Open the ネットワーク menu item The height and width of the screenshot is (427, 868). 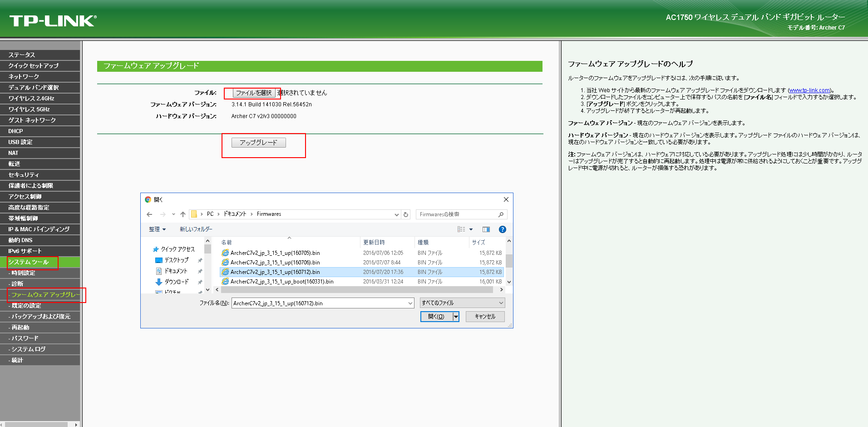(40, 77)
